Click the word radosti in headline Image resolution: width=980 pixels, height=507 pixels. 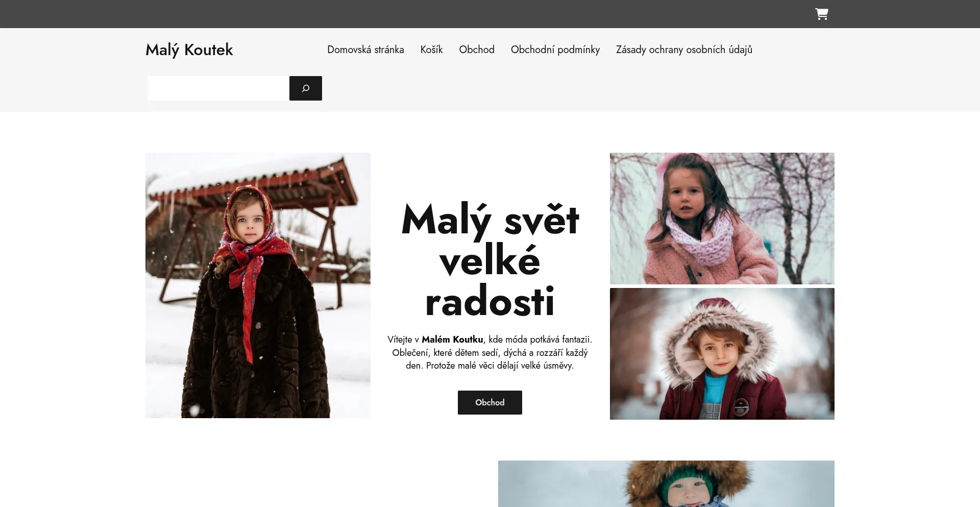click(489, 301)
